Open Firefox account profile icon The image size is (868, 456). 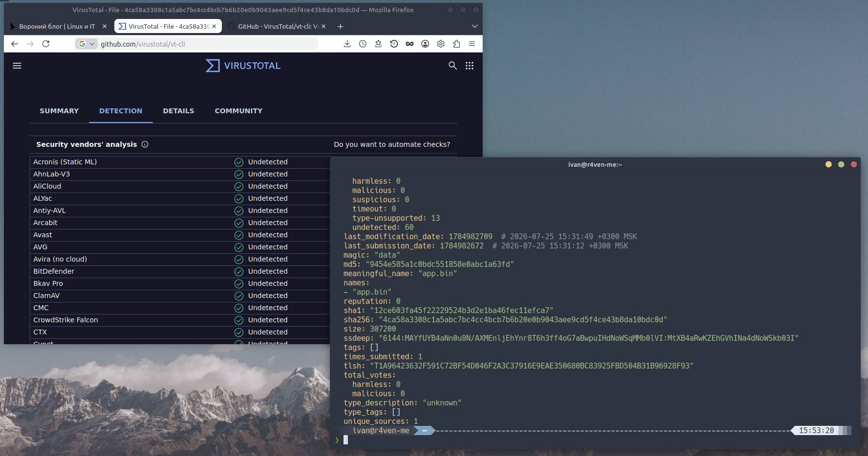[x=425, y=44]
